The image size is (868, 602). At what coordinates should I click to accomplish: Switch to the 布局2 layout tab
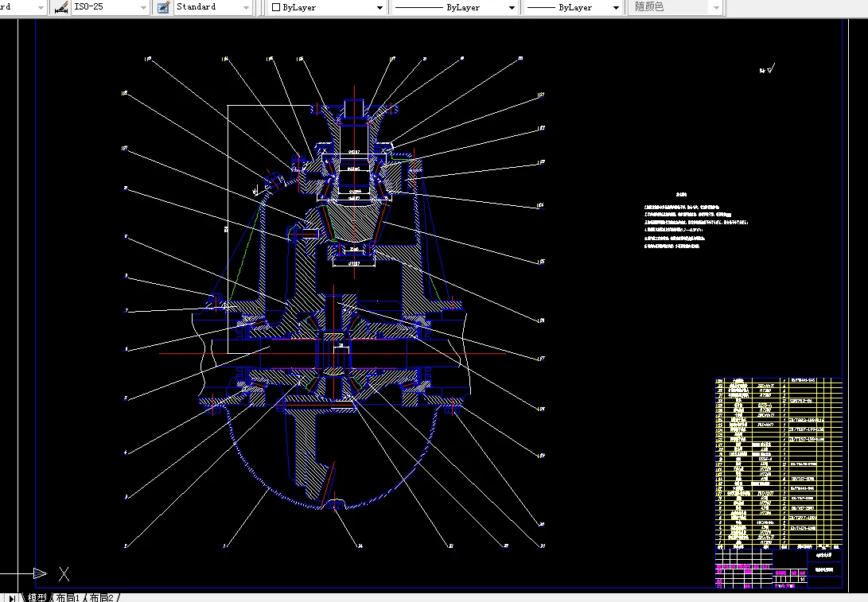[x=101, y=597]
